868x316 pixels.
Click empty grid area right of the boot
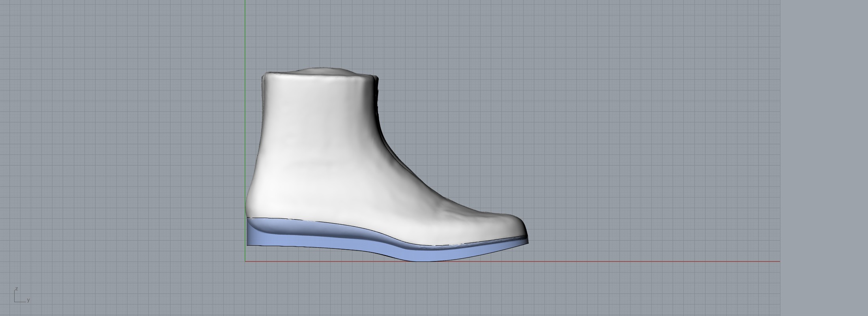(651, 138)
